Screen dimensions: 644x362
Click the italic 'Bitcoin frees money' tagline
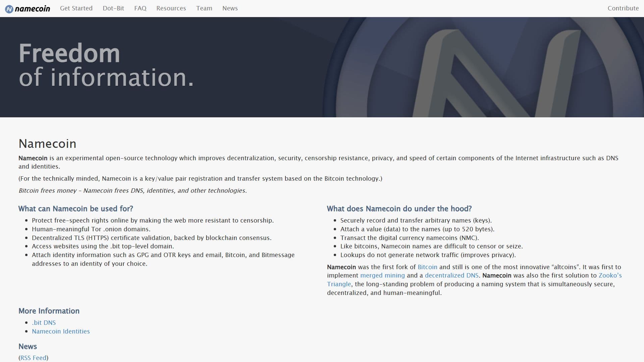[132, 191]
